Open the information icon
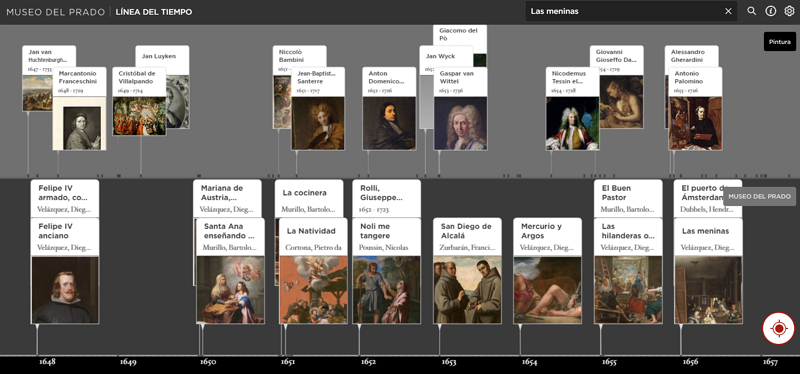 [x=770, y=11]
